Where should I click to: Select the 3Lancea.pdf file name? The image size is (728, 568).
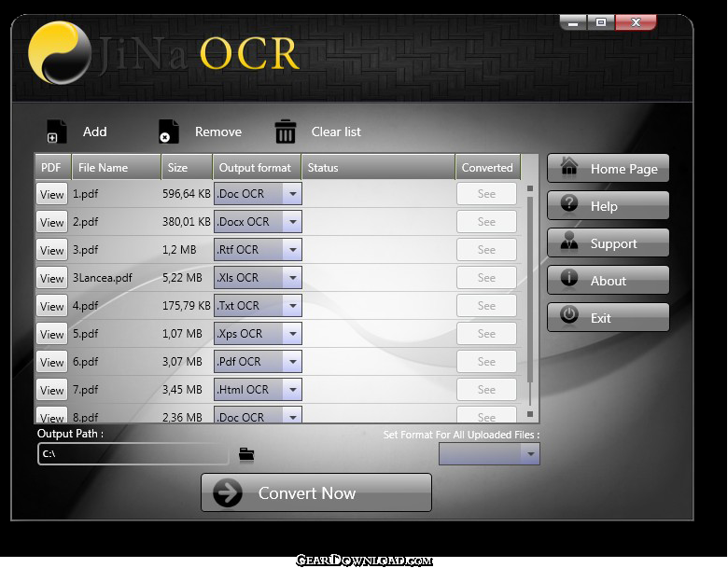click(102, 278)
